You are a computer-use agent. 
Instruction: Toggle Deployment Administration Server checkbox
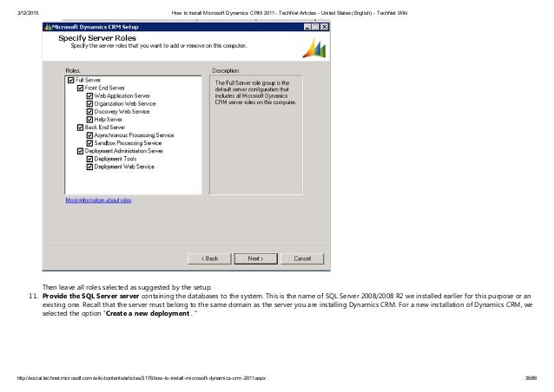click(80, 151)
